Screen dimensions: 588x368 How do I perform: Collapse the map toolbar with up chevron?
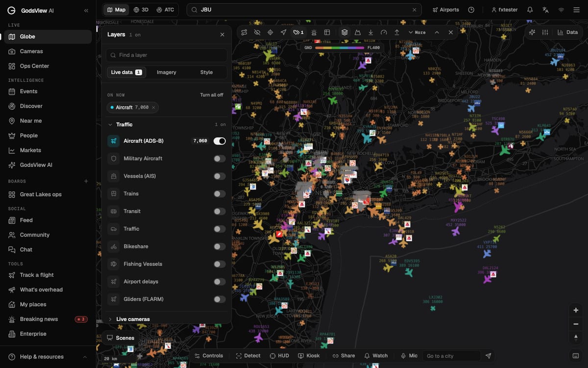(x=437, y=32)
